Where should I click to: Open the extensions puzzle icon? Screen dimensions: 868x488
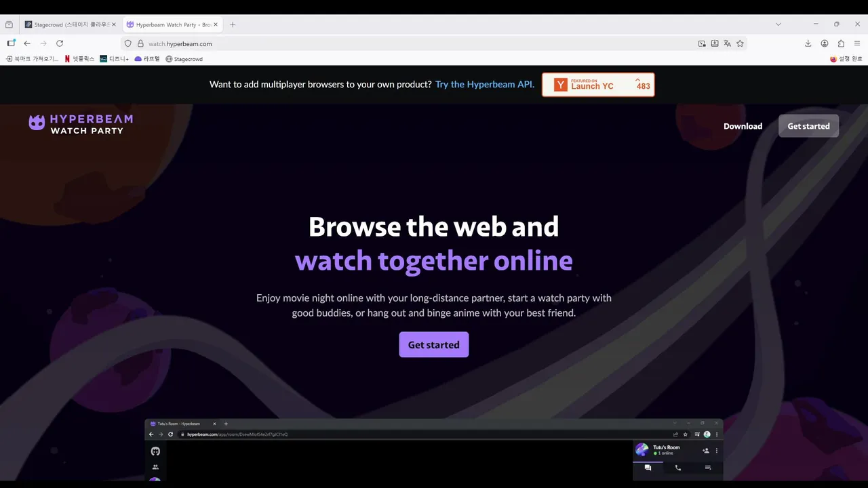841,43
